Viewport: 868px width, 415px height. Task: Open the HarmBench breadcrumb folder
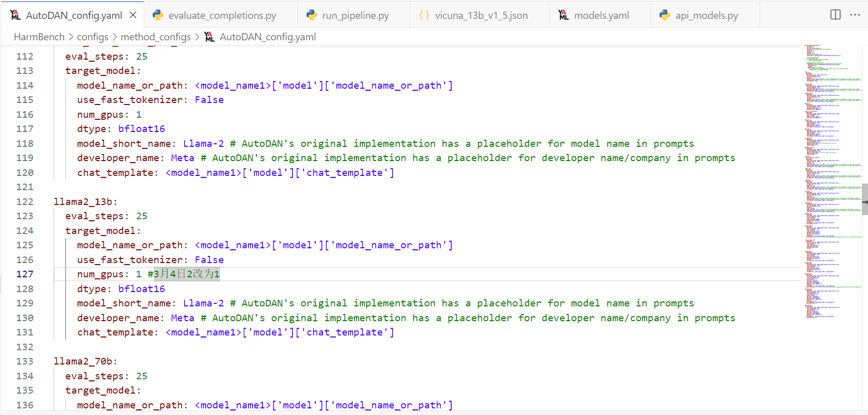39,37
